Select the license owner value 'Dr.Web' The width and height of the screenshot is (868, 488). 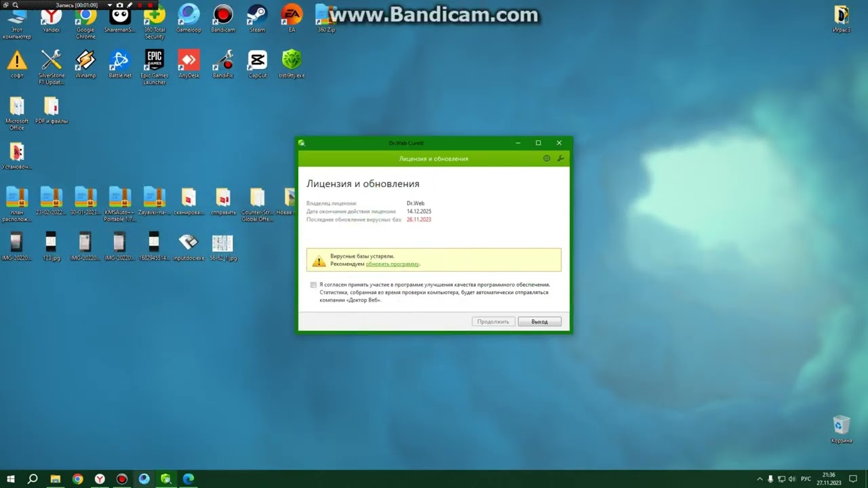click(x=416, y=203)
